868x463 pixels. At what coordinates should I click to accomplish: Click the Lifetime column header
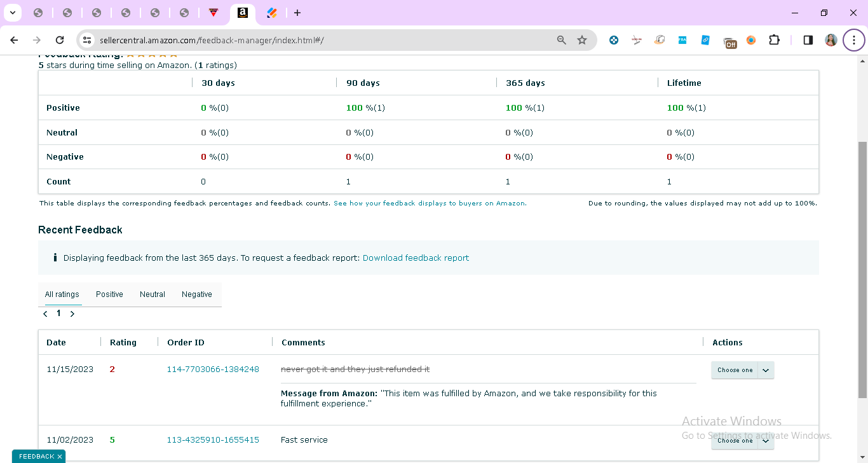coord(684,83)
